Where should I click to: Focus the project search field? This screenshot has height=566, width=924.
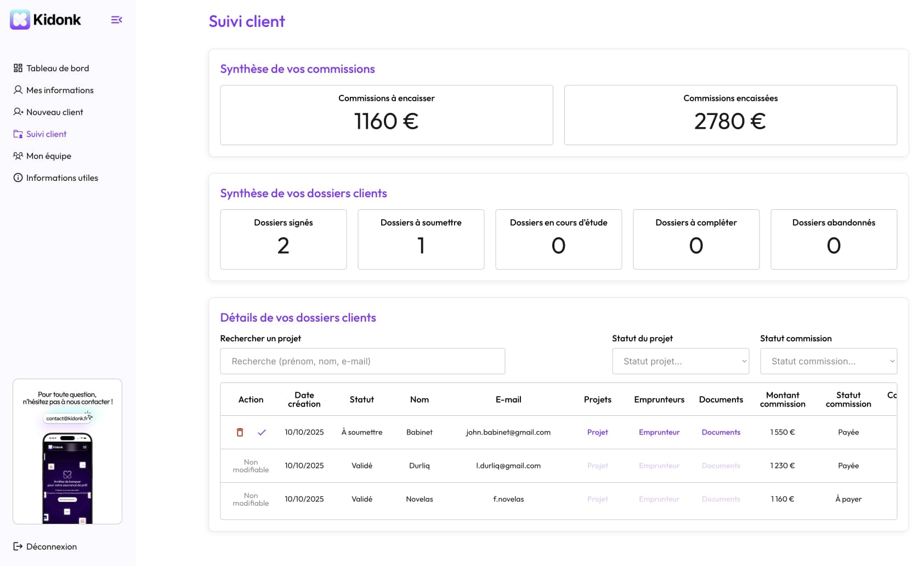coord(362,361)
